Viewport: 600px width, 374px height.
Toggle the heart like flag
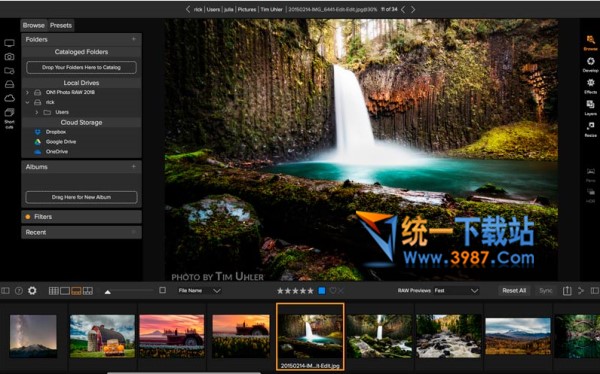point(333,291)
